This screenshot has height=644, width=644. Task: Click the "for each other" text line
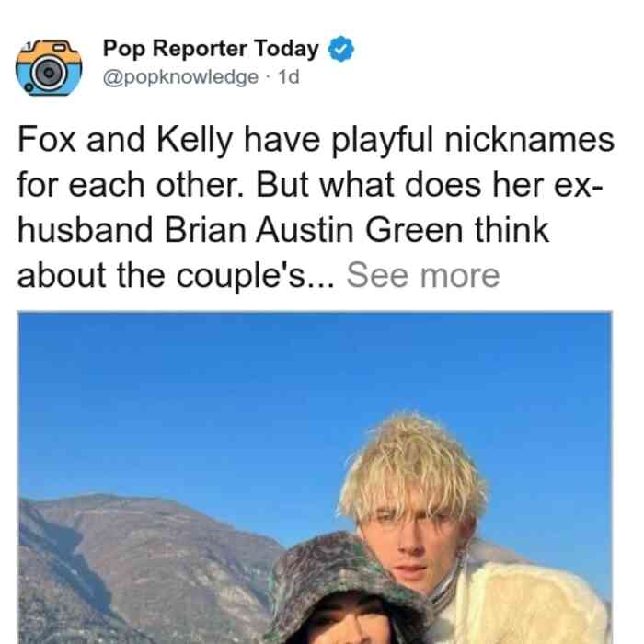click(x=131, y=185)
